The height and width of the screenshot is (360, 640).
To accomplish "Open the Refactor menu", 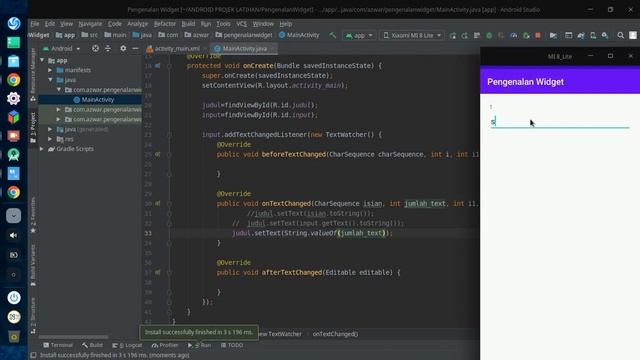I will tap(164, 24).
